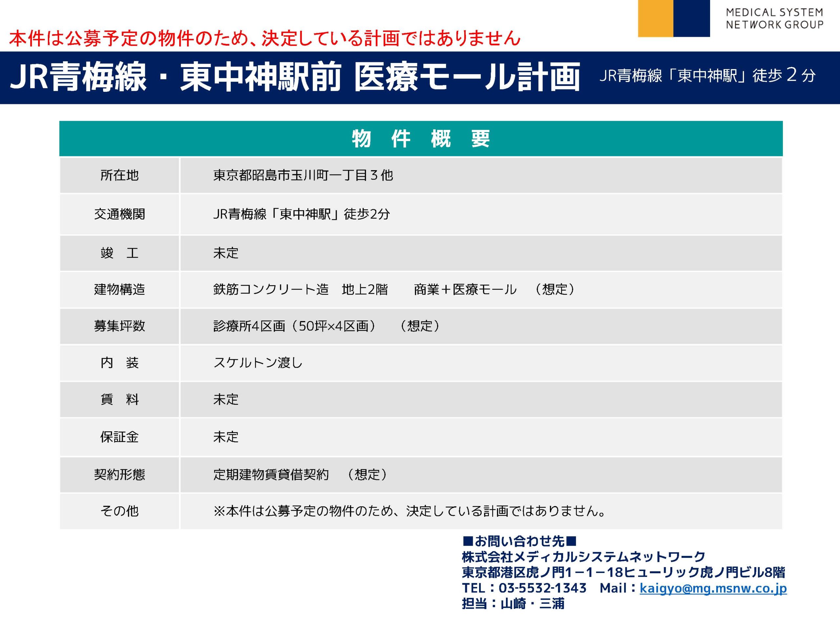Viewport: 840px width, 634px height.
Task: Click the お問い合わせ先 contact heading
Action: coord(519,541)
